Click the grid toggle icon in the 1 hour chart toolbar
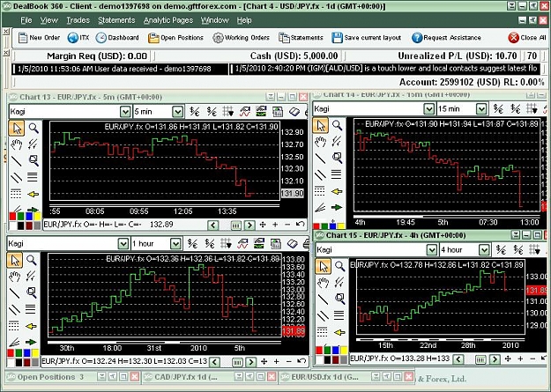Screen dimensions: 551x392 [x=226, y=243]
